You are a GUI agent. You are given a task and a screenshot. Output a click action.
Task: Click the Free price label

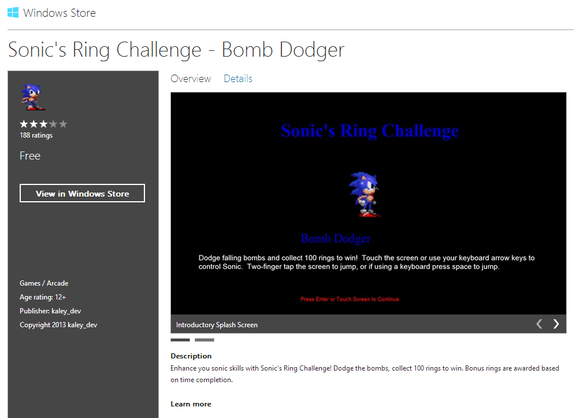(30, 156)
